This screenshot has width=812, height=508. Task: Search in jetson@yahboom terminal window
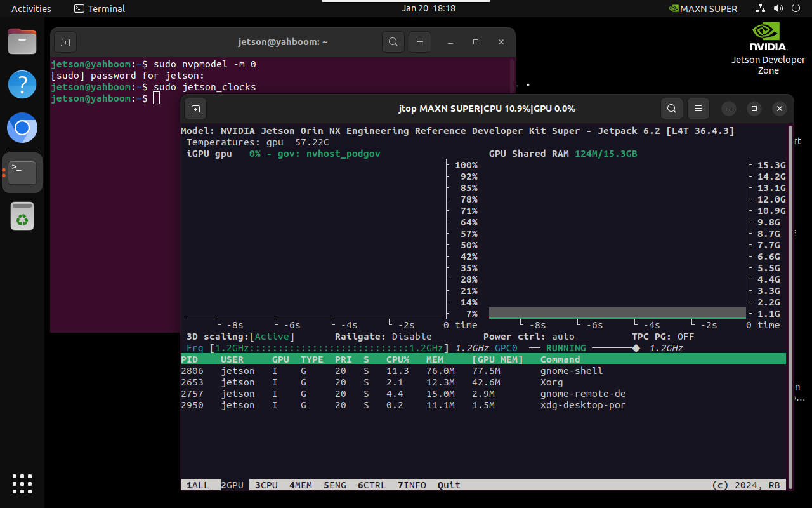pos(393,42)
